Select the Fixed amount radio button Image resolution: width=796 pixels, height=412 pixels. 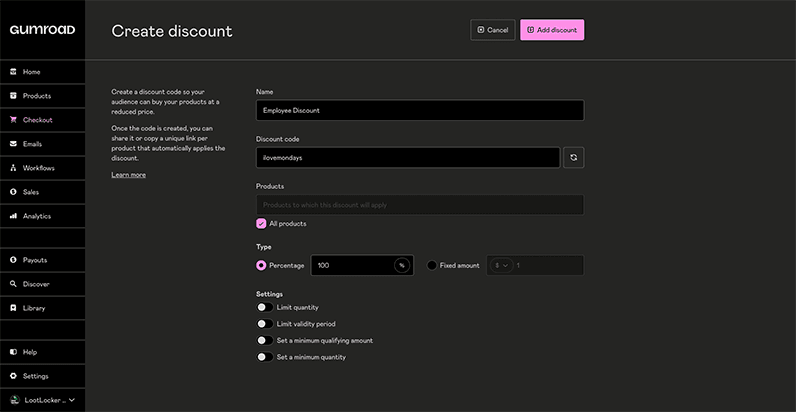432,265
